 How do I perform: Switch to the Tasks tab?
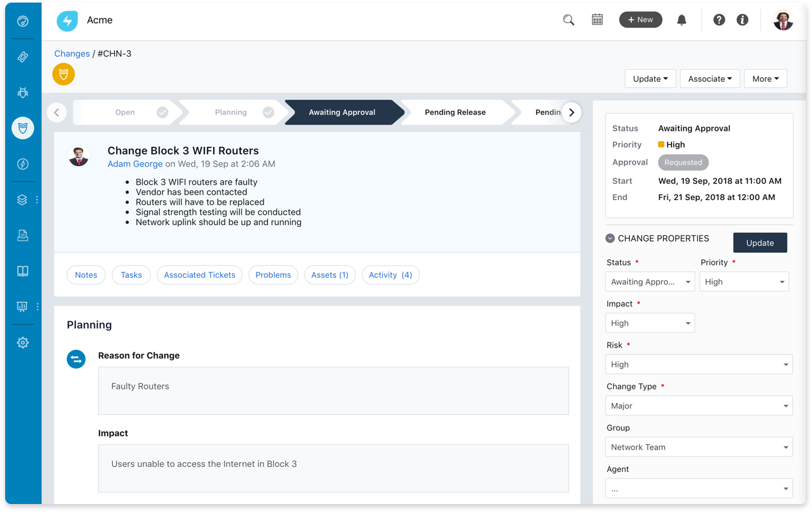[131, 275]
